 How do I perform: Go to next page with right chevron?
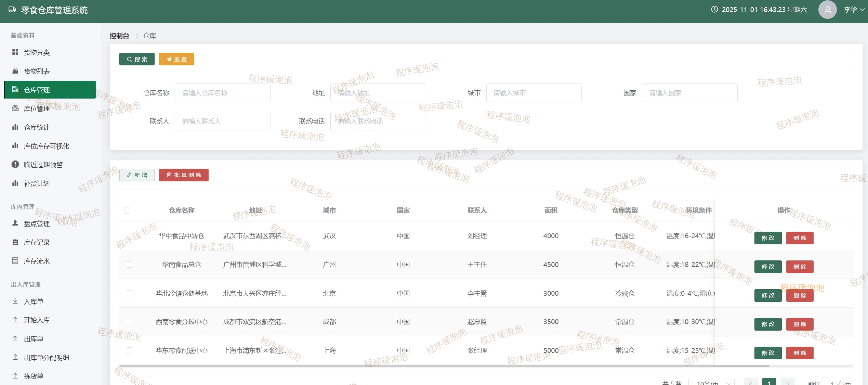pos(788,383)
